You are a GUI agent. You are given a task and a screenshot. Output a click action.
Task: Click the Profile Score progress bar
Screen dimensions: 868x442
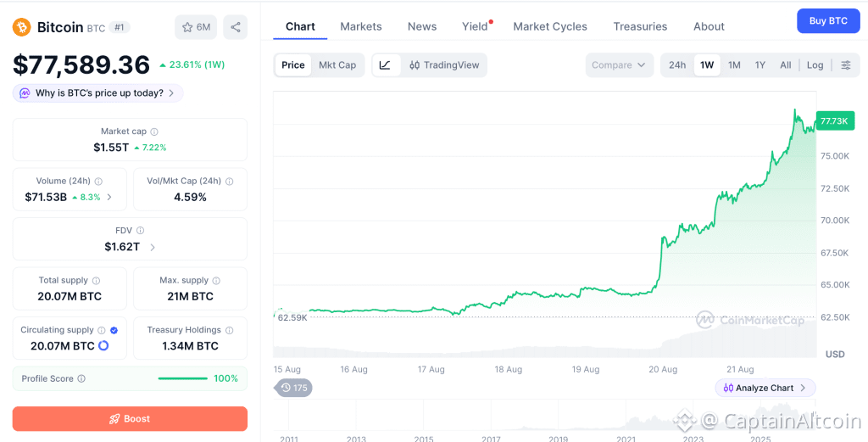183,379
